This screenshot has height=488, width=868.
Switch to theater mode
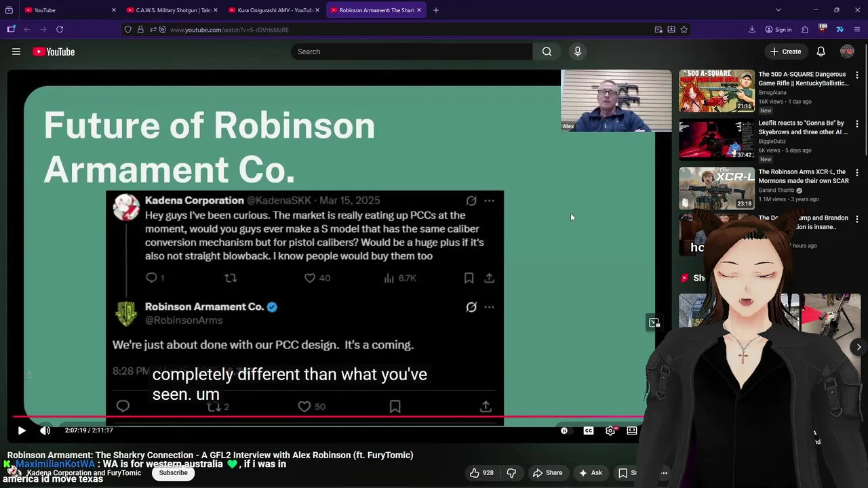click(x=632, y=430)
